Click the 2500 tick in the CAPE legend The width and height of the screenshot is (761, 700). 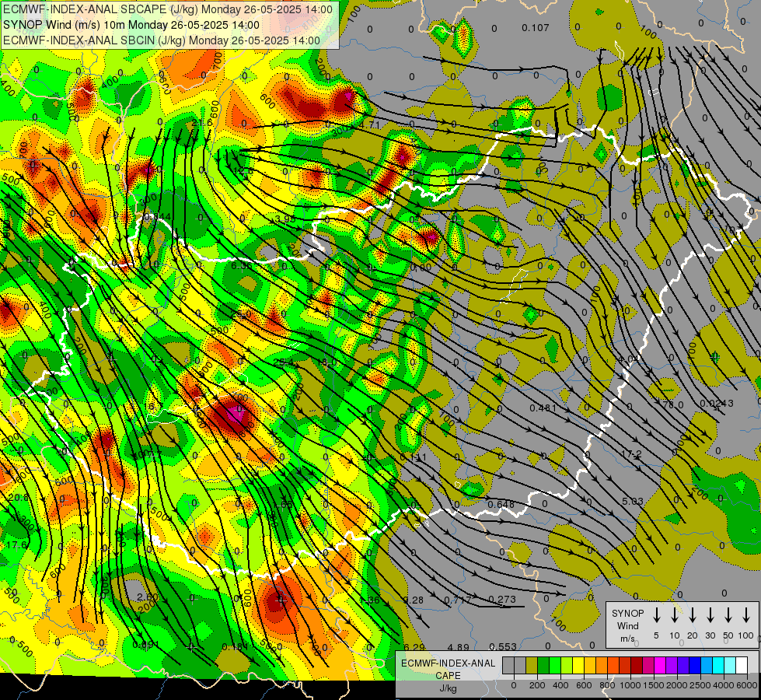700,685
